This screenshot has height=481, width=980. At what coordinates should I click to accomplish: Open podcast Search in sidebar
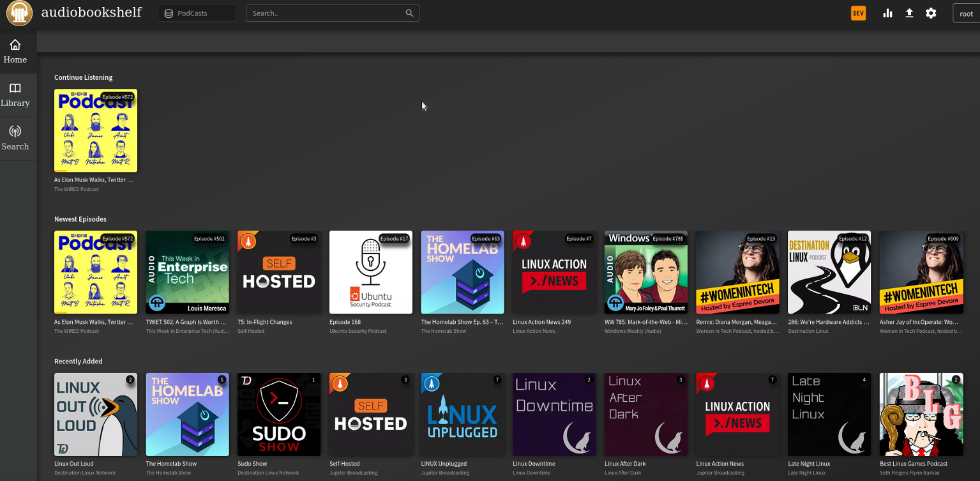(x=15, y=139)
